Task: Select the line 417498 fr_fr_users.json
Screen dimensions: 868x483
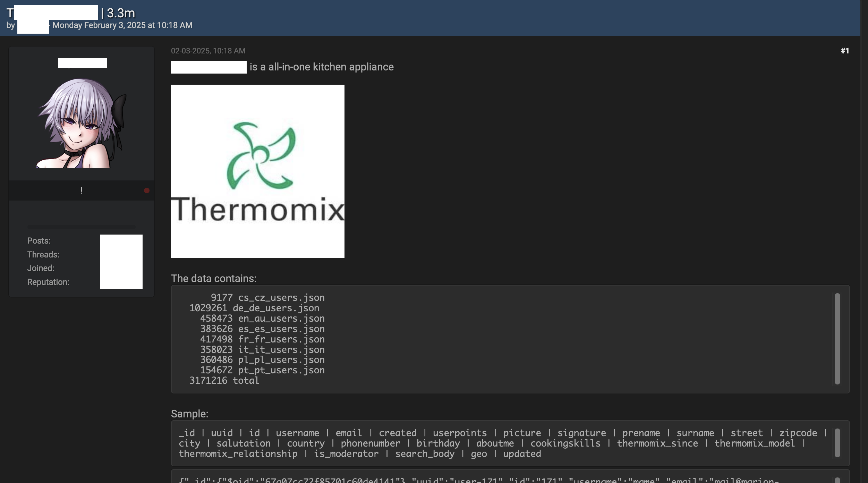Action: [x=262, y=339]
